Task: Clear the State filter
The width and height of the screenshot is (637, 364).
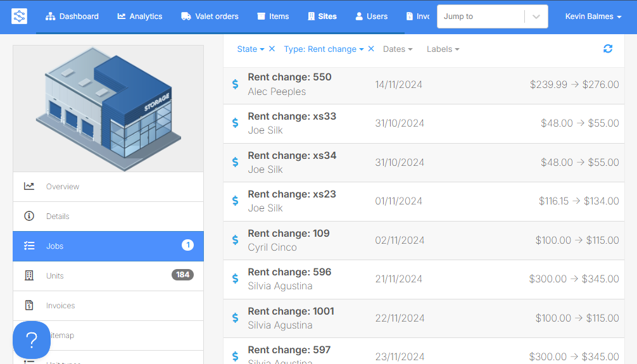Action: pos(272,49)
